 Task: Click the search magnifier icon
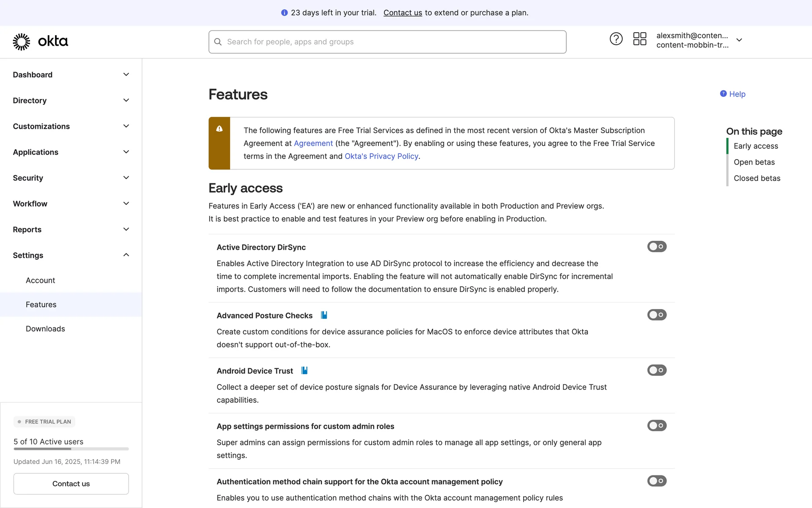point(218,42)
